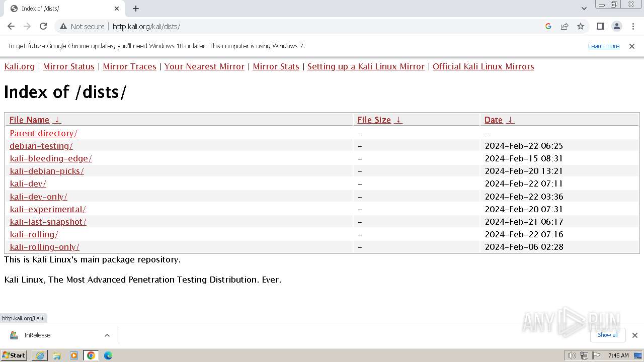Viewport: 644px width, 362px height.
Task: Open the Parent directory/ link
Action: (x=43, y=133)
